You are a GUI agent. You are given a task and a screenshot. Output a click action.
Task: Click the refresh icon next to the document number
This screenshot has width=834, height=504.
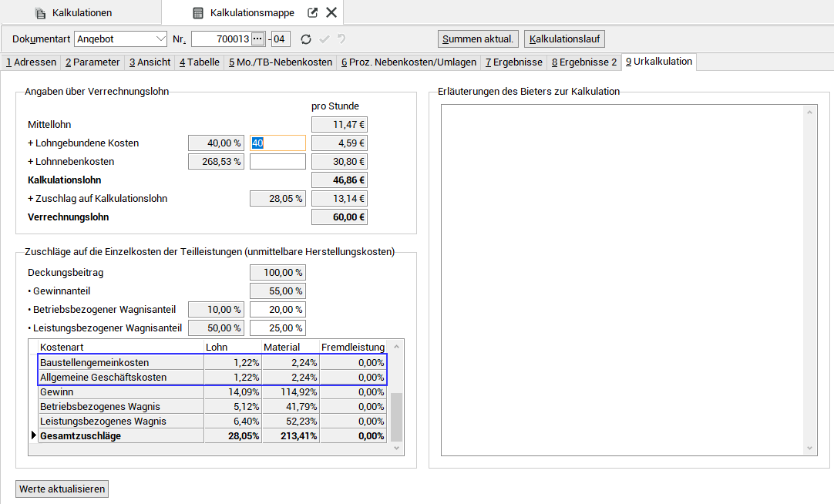point(306,39)
